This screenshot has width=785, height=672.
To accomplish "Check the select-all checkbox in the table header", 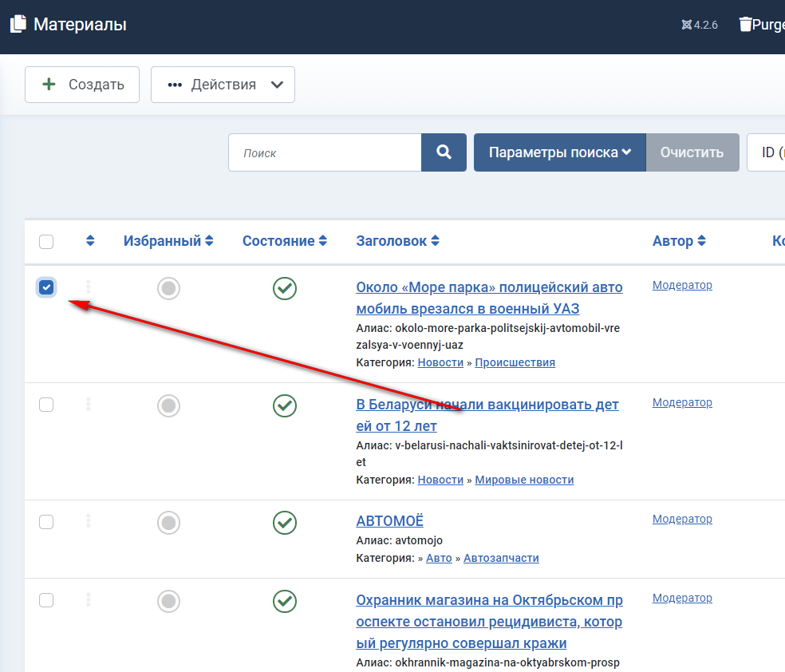I will [46, 242].
